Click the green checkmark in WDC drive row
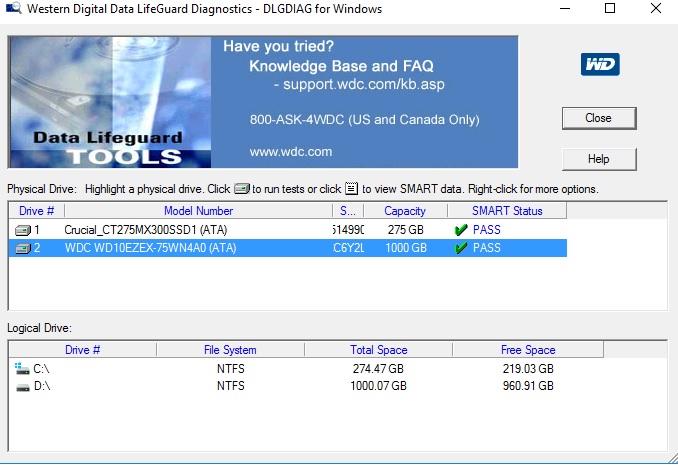The height and width of the screenshot is (465, 678). [461, 248]
